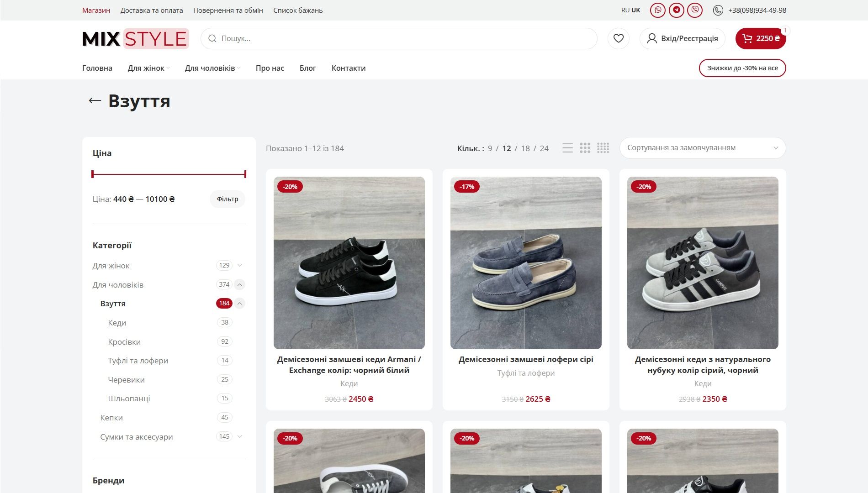Select Взуття sidebar category
Screen dimensions: 868x493
click(113, 304)
